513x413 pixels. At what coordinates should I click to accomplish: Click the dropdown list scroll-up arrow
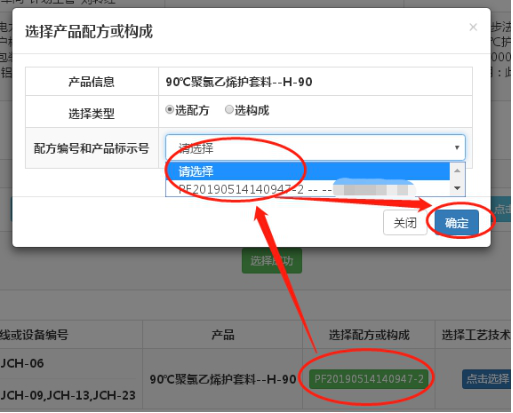[x=457, y=171]
